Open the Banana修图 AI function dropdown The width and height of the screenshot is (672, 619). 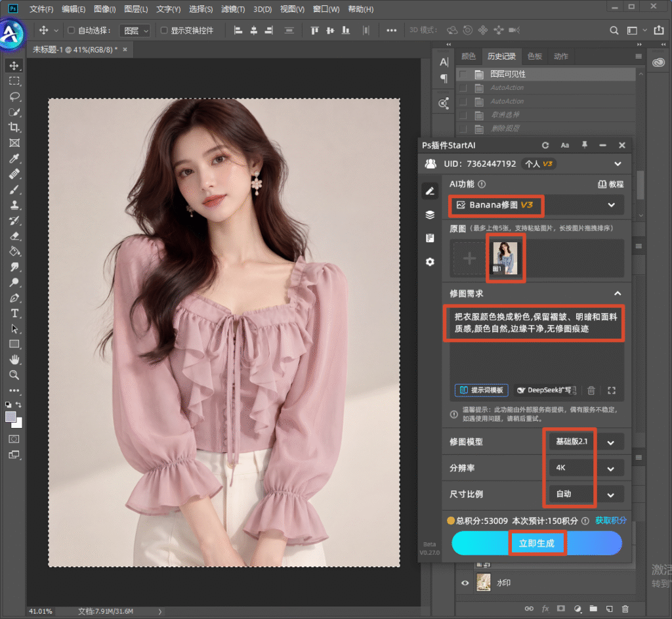536,205
